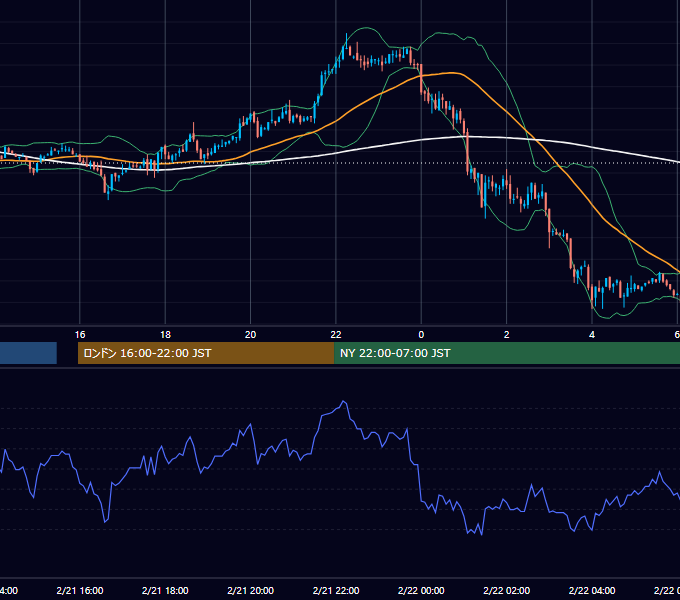Click the 4 hour label on upper axis
This screenshot has height=600, width=680.
click(592, 335)
